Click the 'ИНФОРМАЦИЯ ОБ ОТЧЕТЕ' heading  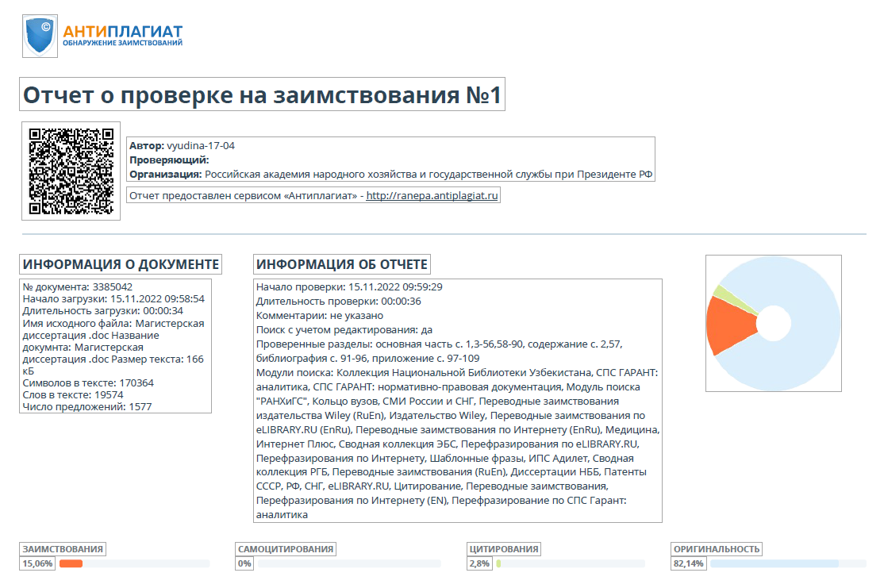tap(342, 264)
